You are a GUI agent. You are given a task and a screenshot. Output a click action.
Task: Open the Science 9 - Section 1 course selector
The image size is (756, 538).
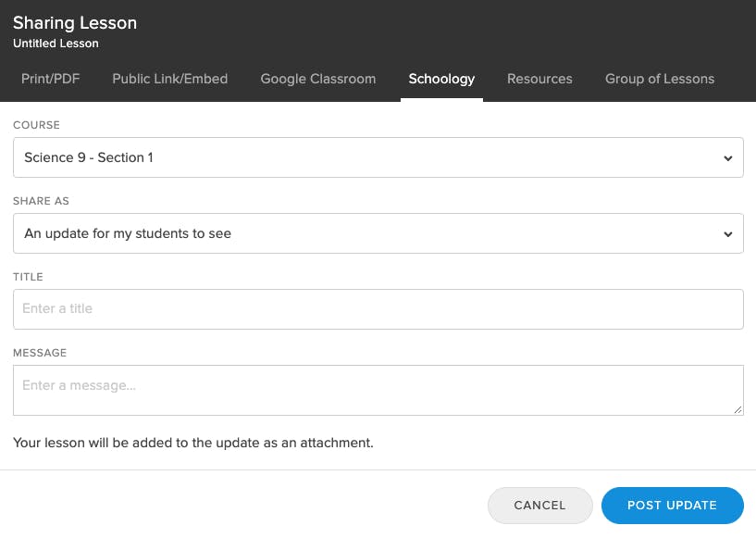pyautogui.click(x=378, y=157)
